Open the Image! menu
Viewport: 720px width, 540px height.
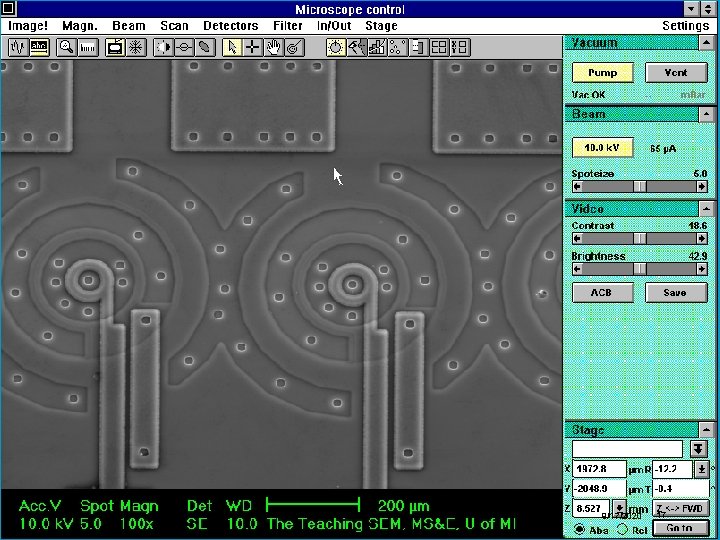coord(28,26)
